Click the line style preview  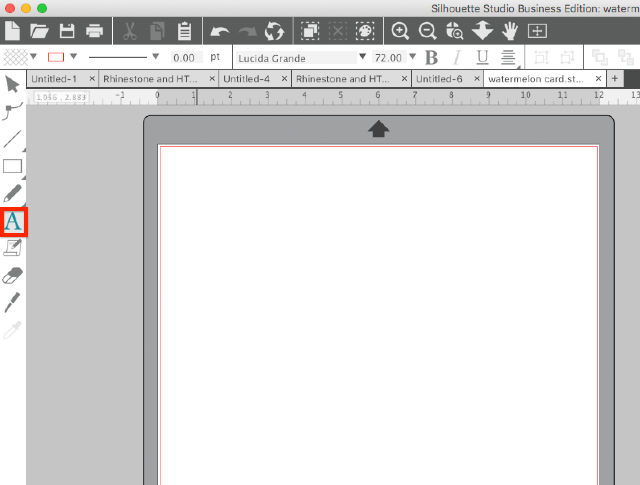pos(118,57)
